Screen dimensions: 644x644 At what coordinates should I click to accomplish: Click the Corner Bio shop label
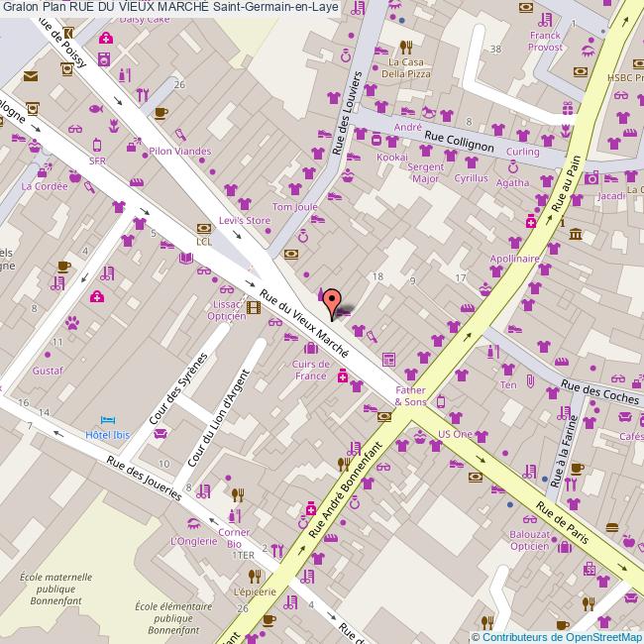[x=234, y=538]
